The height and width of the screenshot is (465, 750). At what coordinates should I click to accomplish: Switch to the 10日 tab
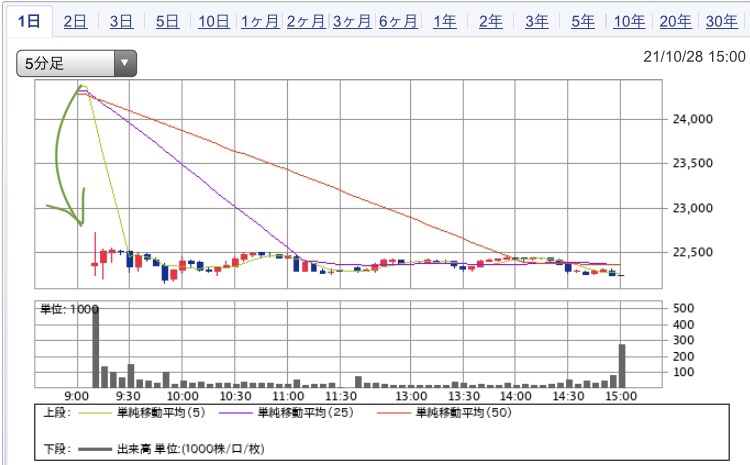[213, 21]
